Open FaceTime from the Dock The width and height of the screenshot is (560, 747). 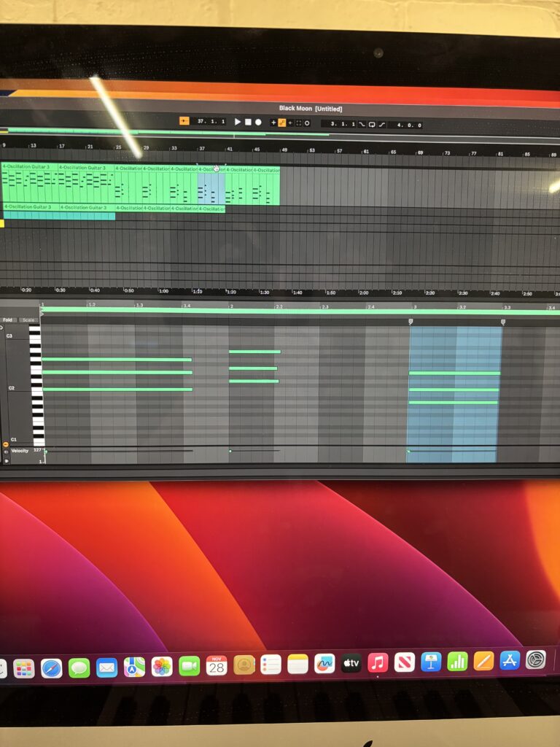[x=189, y=666]
